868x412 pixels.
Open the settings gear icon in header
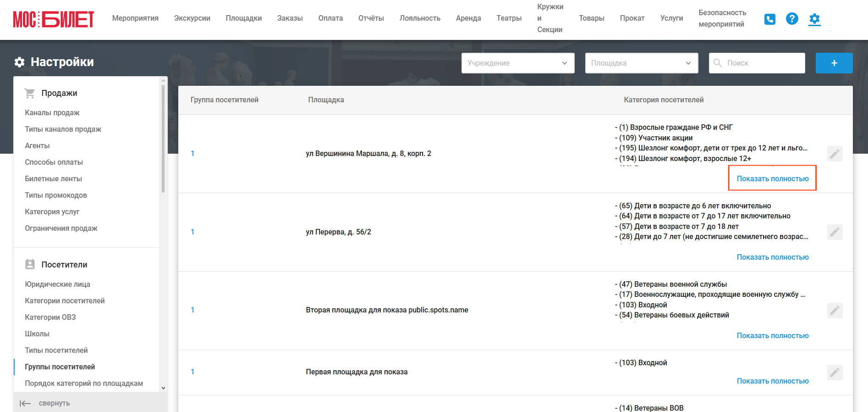pos(814,19)
